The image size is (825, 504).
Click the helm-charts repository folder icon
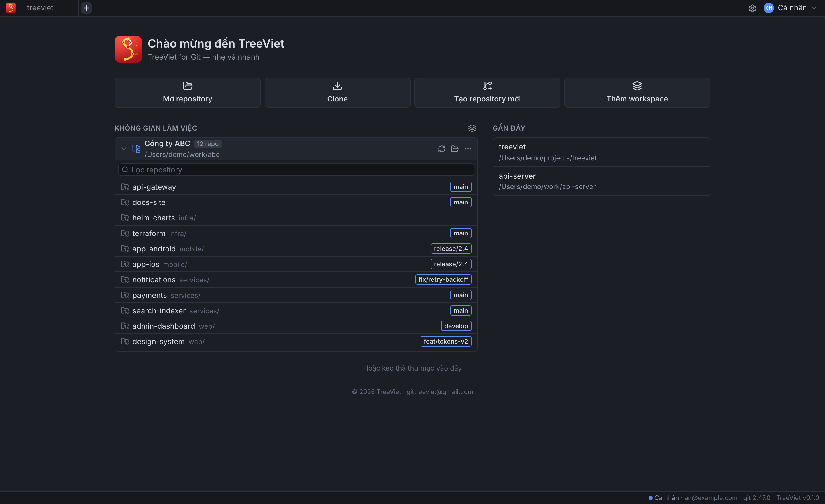(x=125, y=218)
